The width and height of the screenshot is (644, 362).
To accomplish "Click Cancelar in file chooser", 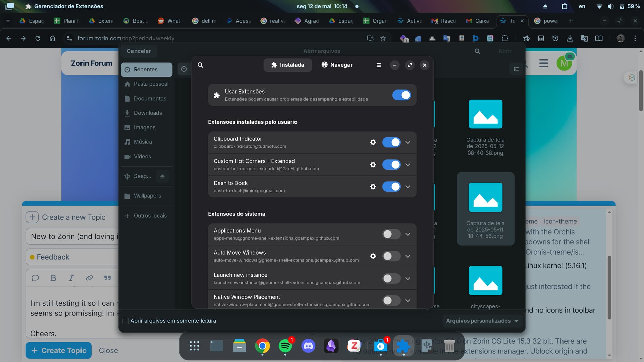I will (139, 51).
